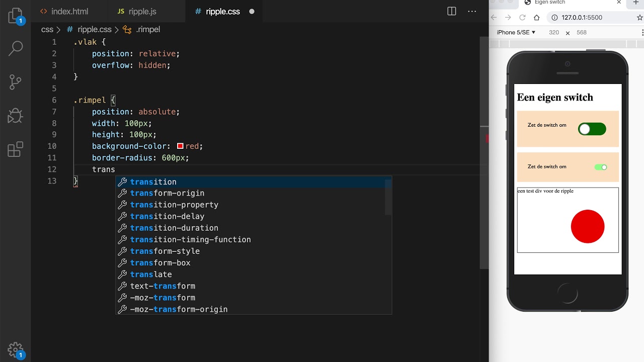Choose the translate suggestion
The height and width of the screenshot is (362, 644).
254,275
